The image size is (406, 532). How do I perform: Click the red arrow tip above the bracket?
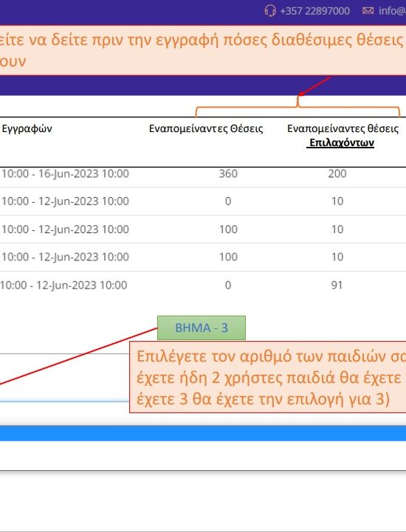[x=300, y=94]
